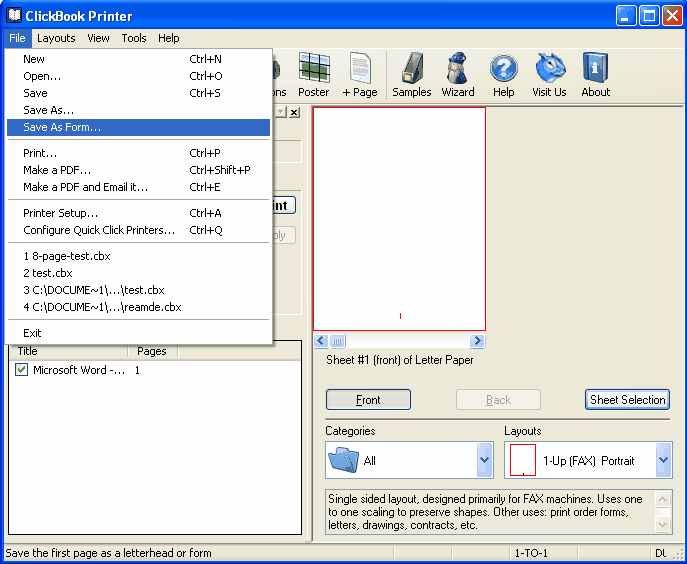The height and width of the screenshot is (564, 687).
Task: Select Save in the File menu
Action: [x=138, y=93]
